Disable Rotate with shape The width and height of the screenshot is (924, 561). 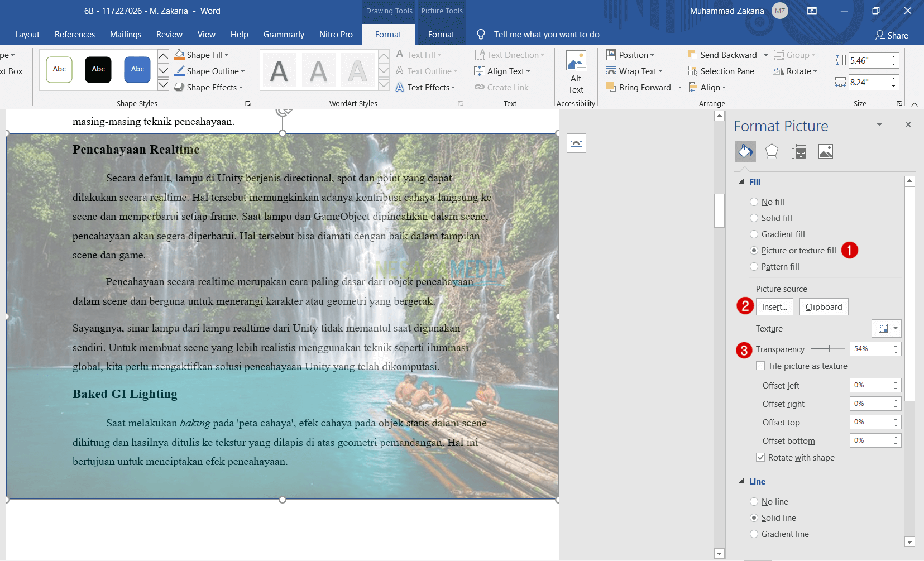pyautogui.click(x=760, y=457)
